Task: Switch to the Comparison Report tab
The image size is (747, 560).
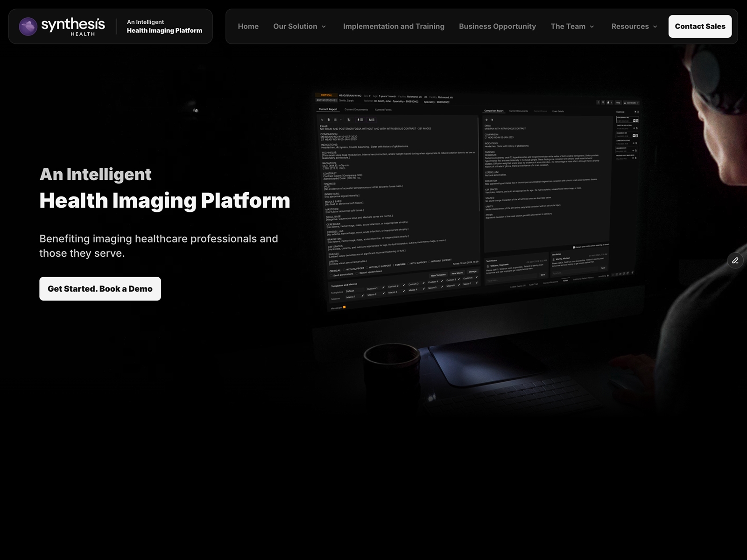Action: (x=494, y=111)
